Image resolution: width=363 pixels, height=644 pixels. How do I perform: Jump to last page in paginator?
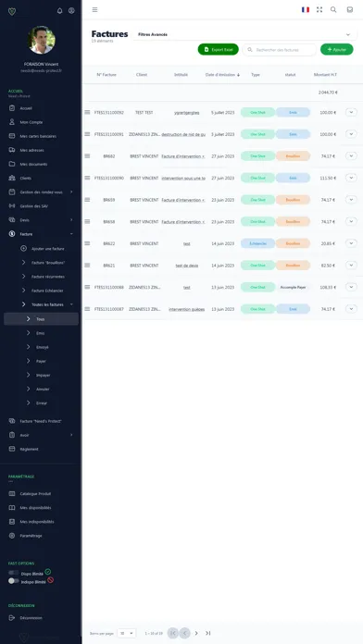(x=208, y=633)
